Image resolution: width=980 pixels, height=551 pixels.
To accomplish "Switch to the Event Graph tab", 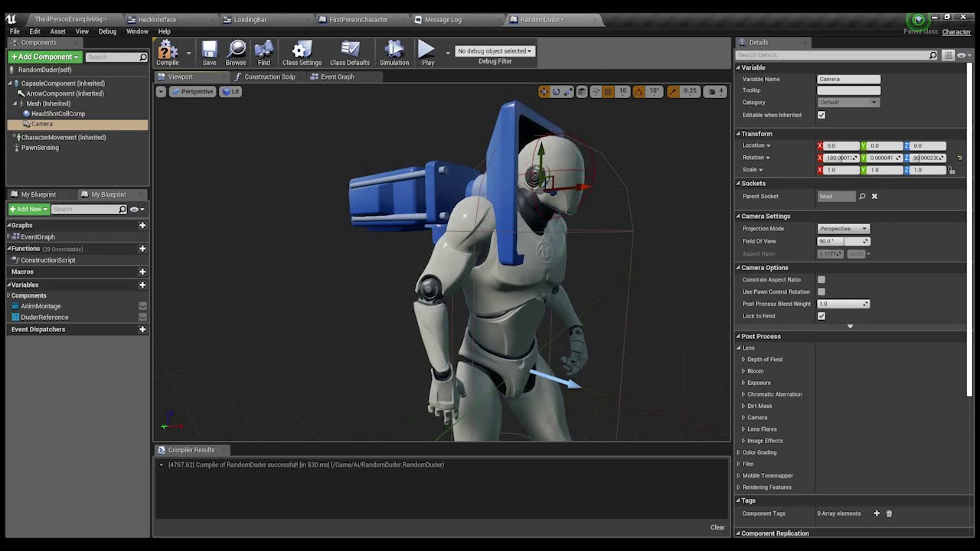I will click(x=337, y=77).
